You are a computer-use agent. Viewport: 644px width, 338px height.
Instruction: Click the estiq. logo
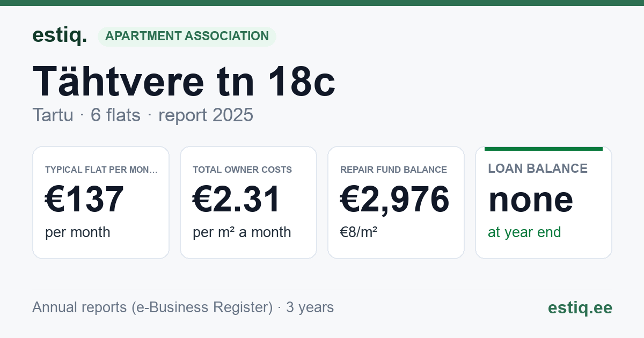click(x=59, y=36)
